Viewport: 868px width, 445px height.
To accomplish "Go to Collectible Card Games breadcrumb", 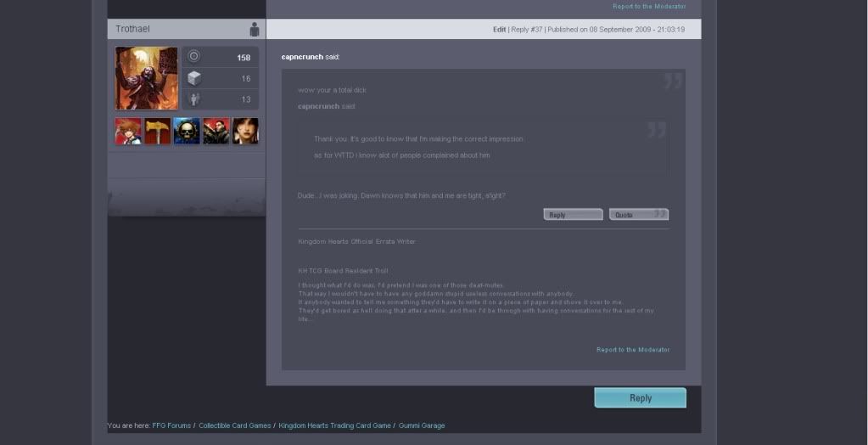I will (x=235, y=425).
